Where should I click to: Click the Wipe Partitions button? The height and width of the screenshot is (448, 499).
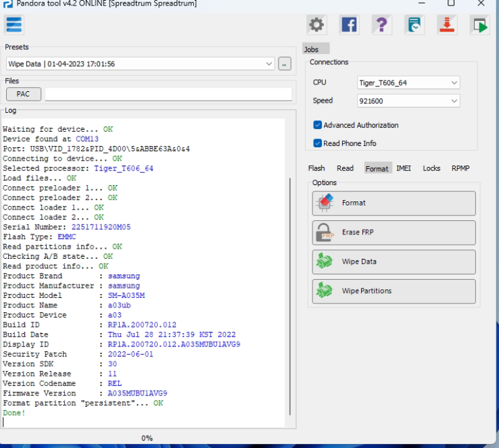click(x=394, y=291)
